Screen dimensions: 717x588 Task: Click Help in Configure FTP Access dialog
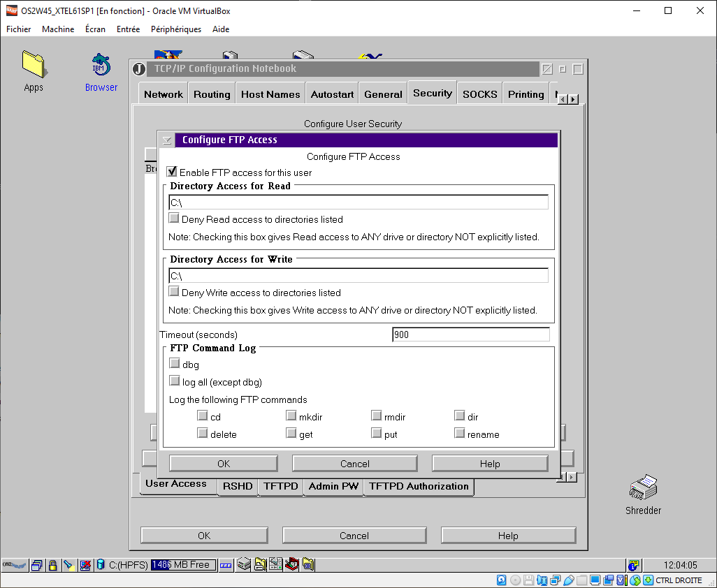[489, 464]
